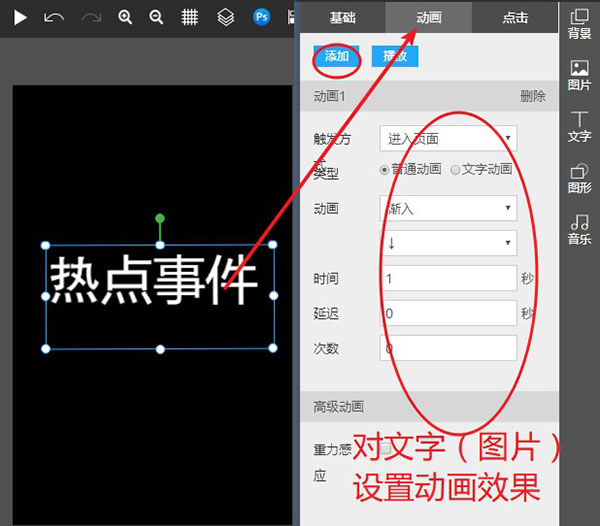Click the 动画1 section header
This screenshot has width=600, height=526.
tap(429, 96)
